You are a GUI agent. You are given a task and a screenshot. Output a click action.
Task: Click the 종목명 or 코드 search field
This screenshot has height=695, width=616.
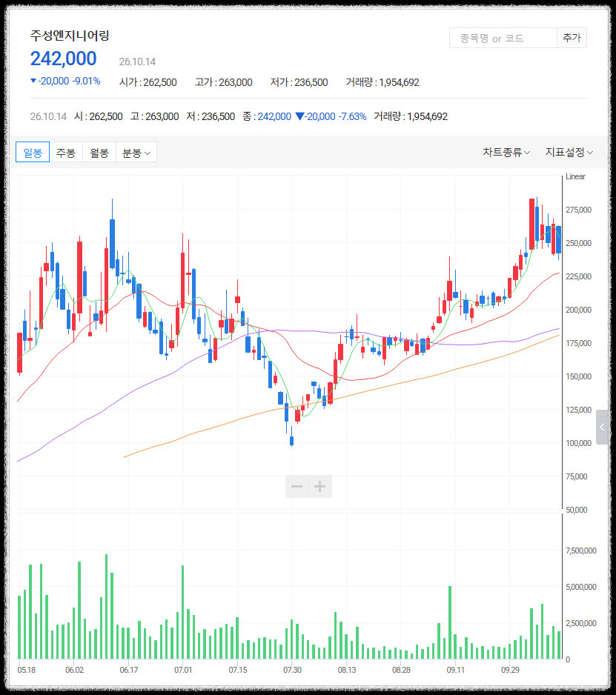tap(503, 38)
